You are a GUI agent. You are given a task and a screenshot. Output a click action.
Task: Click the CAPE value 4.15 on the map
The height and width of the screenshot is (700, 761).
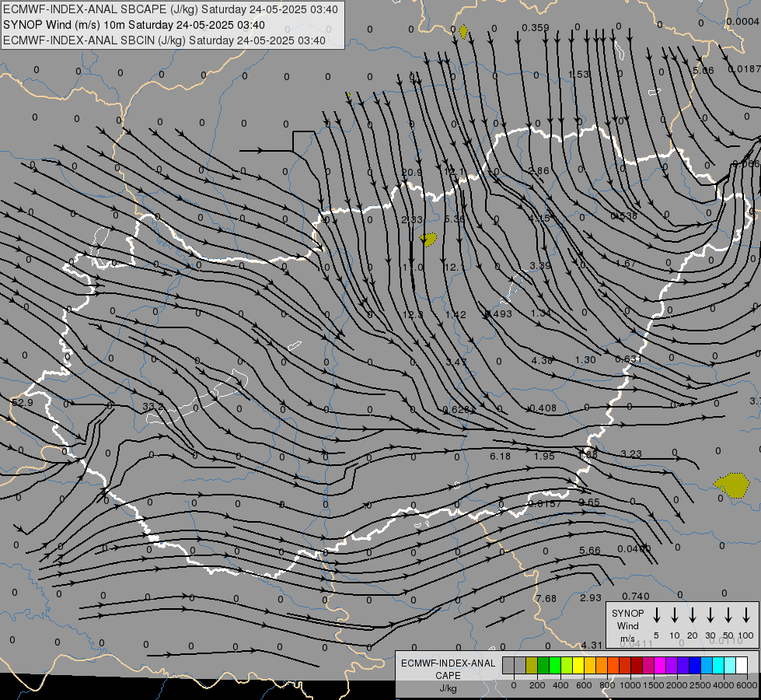539,218
